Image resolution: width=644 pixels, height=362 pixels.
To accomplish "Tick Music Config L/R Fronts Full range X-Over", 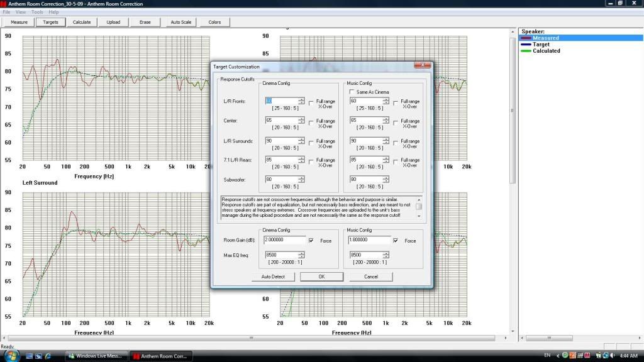I will [395, 102].
